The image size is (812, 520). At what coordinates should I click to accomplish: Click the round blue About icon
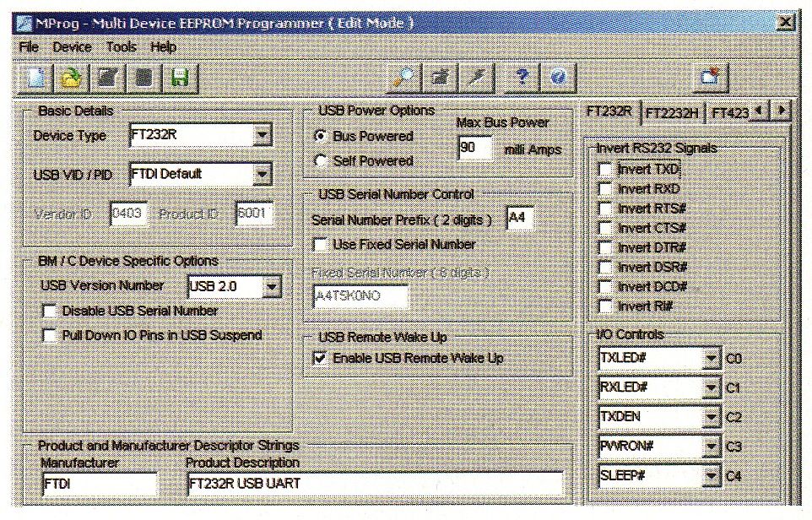[558, 79]
